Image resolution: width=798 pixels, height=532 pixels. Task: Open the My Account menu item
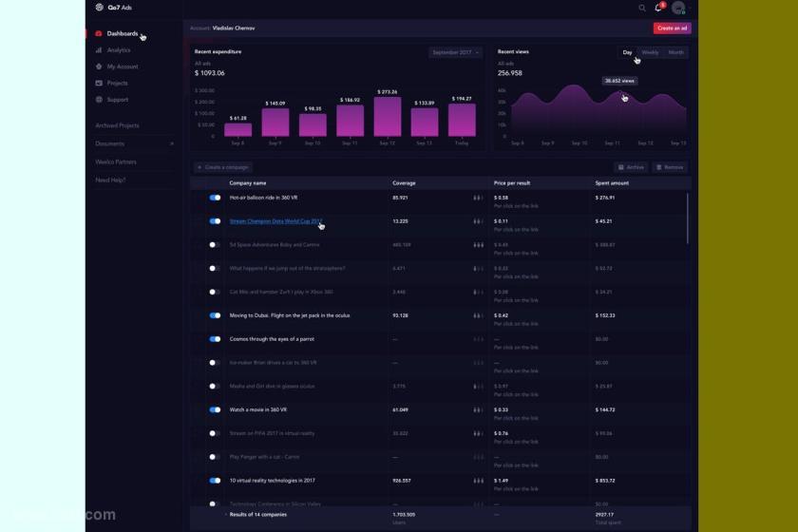(x=123, y=66)
